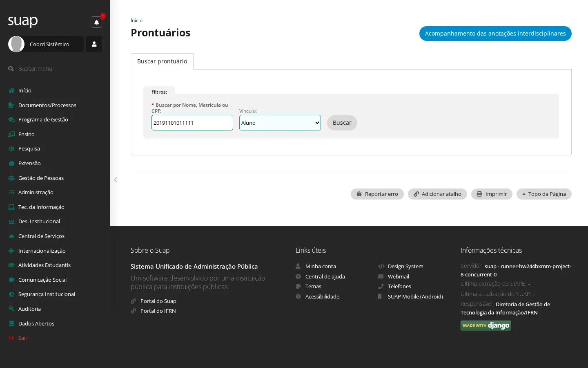Click the Ensino sidebar icon
Image resolution: width=588 pixels, height=368 pixels.
(11, 134)
